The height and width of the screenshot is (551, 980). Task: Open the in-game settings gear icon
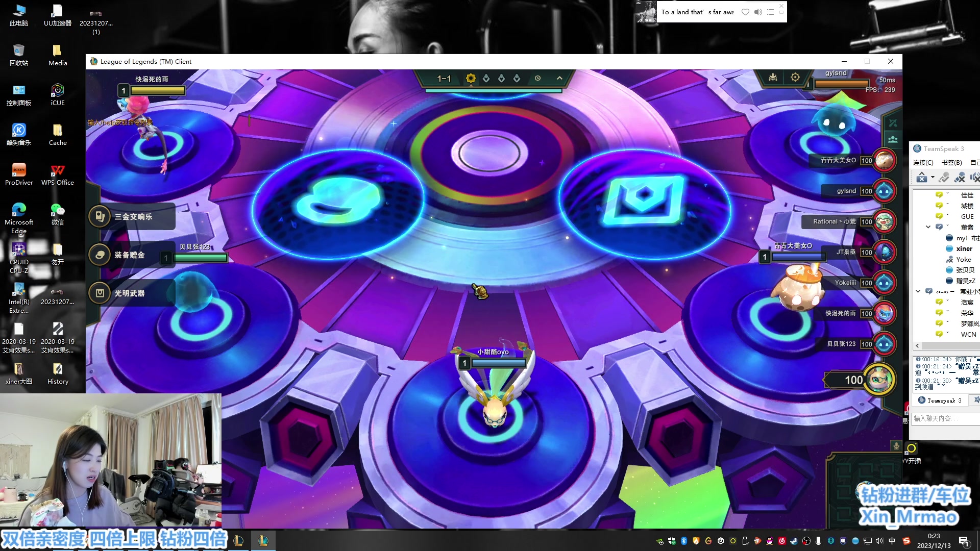[795, 77]
